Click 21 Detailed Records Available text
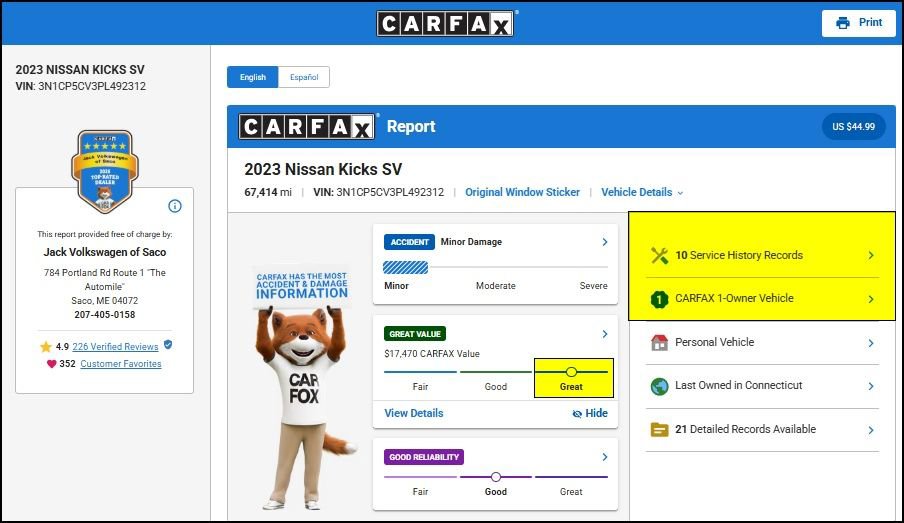Screen dimensions: 904x523 [x=745, y=429]
